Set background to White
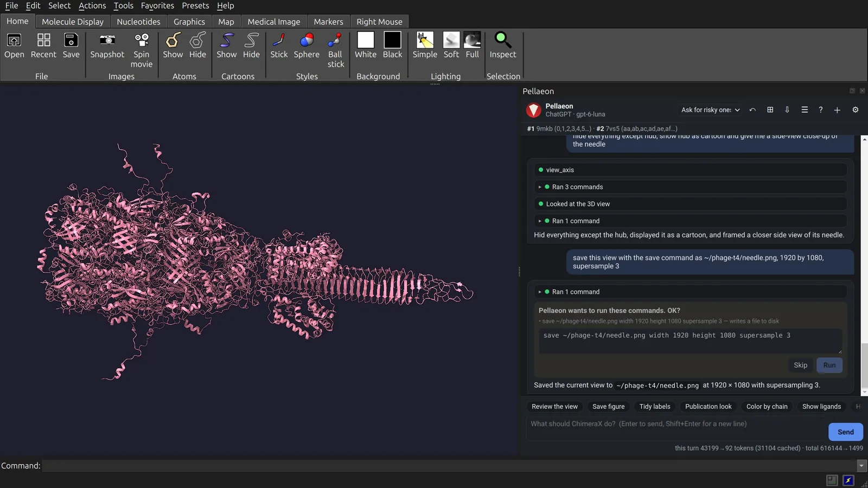This screenshot has width=868, height=488. pyautogui.click(x=366, y=46)
